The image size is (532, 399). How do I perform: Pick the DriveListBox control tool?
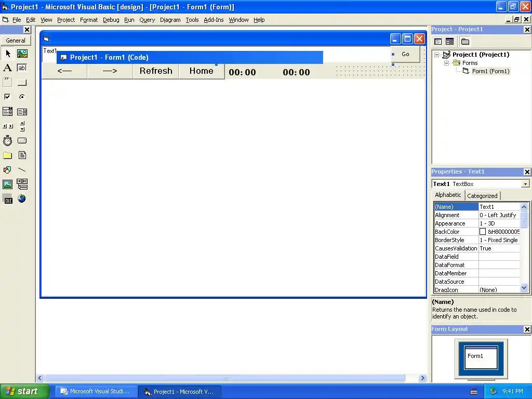22,140
